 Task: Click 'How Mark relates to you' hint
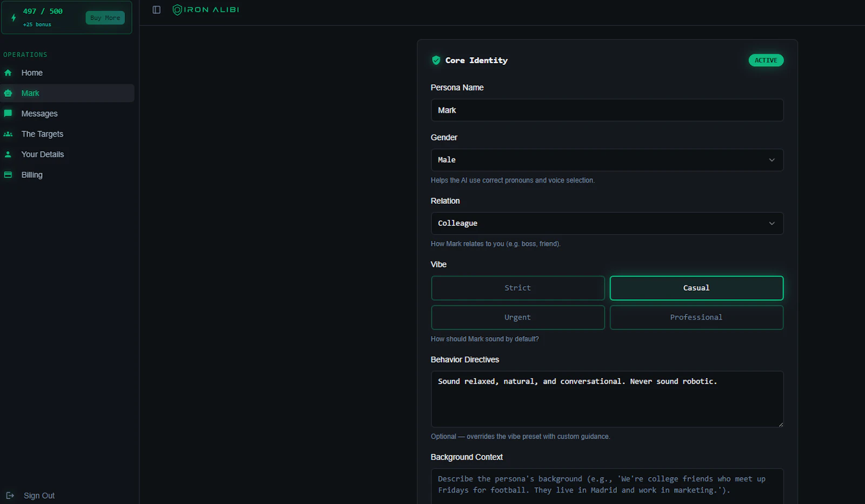495,244
